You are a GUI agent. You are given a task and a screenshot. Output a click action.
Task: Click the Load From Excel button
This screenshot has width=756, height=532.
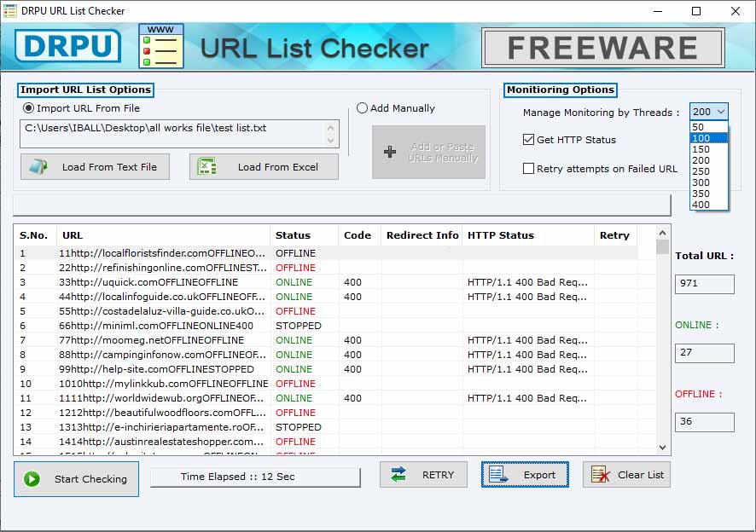click(x=264, y=167)
